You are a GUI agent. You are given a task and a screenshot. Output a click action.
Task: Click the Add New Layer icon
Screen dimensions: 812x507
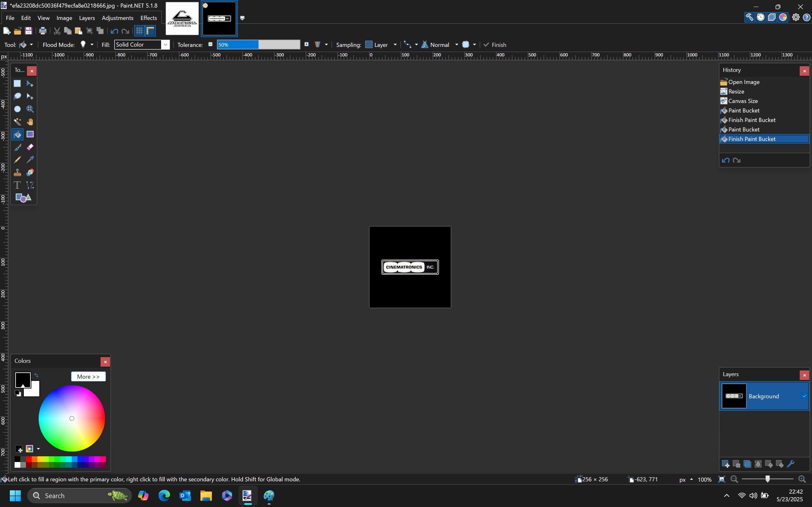coord(725,464)
